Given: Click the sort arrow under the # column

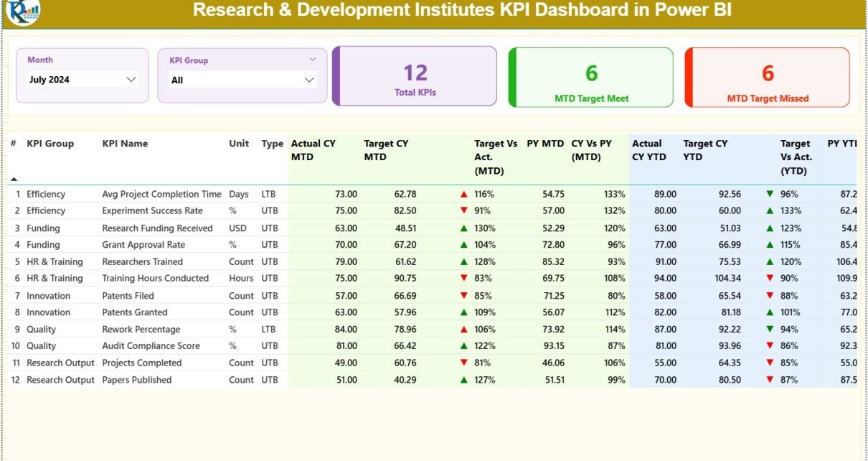Looking at the screenshot, I should click(x=14, y=179).
